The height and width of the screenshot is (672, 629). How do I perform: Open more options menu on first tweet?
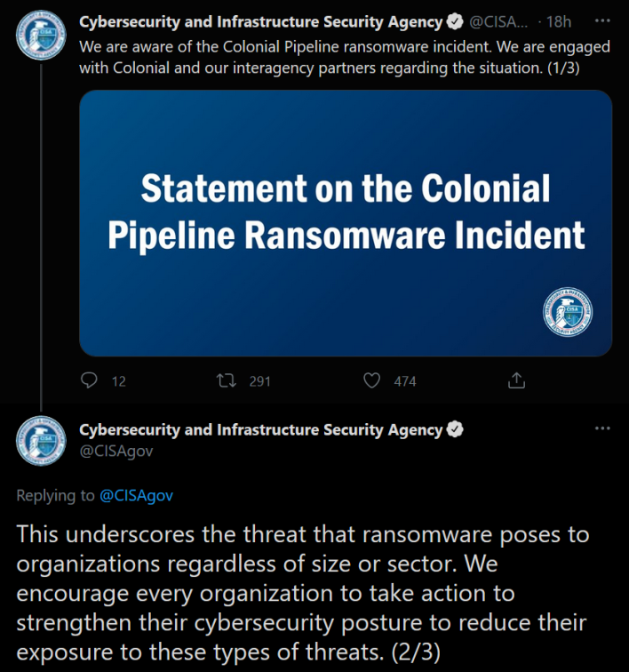(602, 20)
